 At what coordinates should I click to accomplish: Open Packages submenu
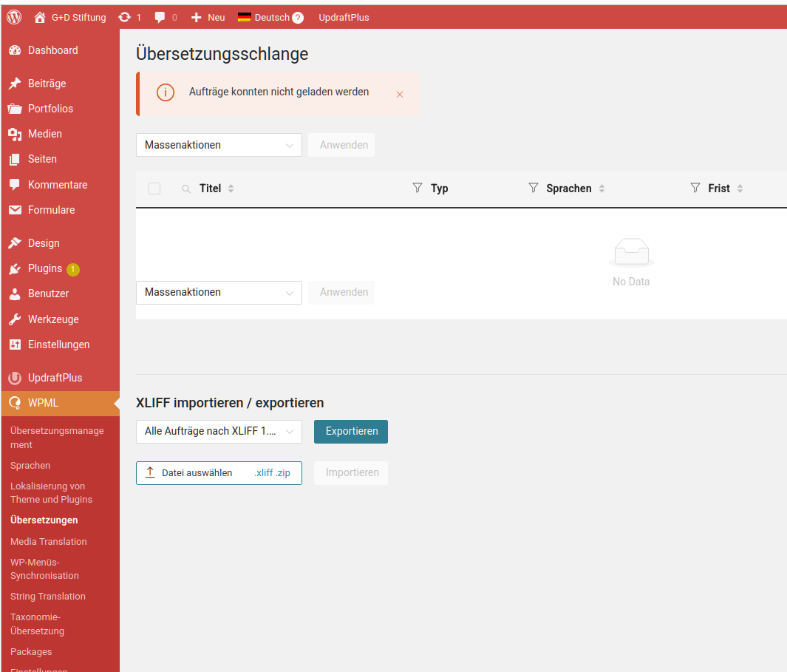coord(31,651)
